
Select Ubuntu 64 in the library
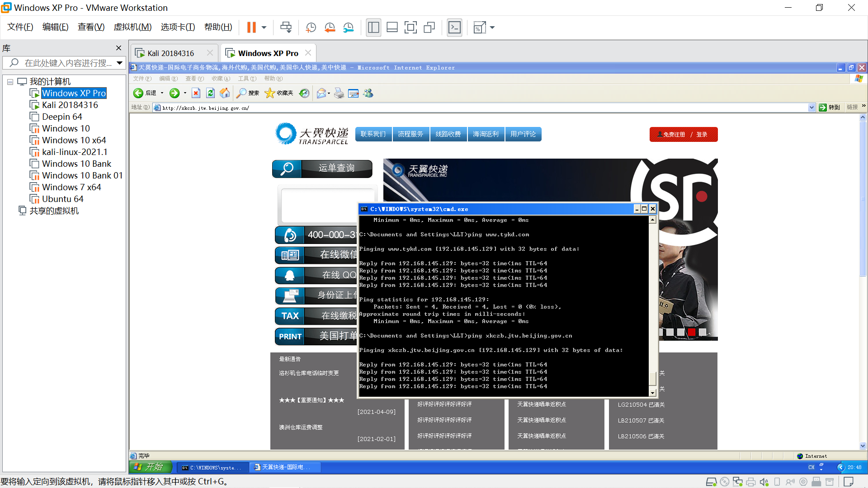(x=62, y=199)
